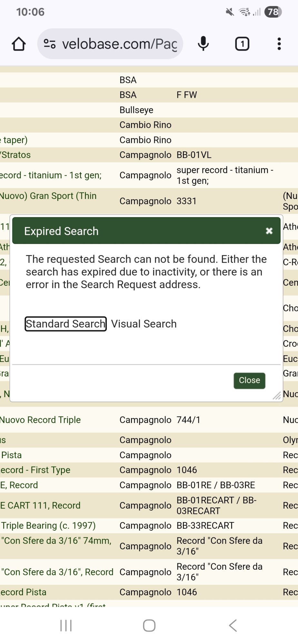
Task: Open the Record - First Type link
Action: (x=35, y=470)
